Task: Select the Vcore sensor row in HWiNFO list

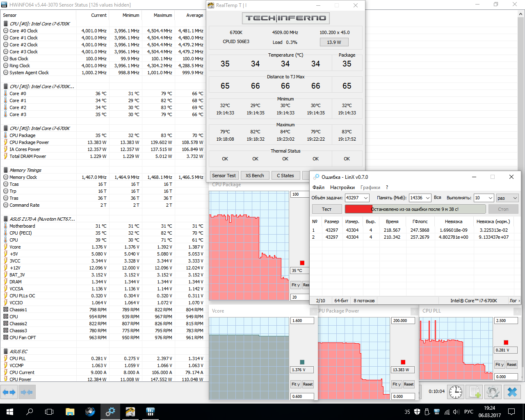Action: click(103, 247)
